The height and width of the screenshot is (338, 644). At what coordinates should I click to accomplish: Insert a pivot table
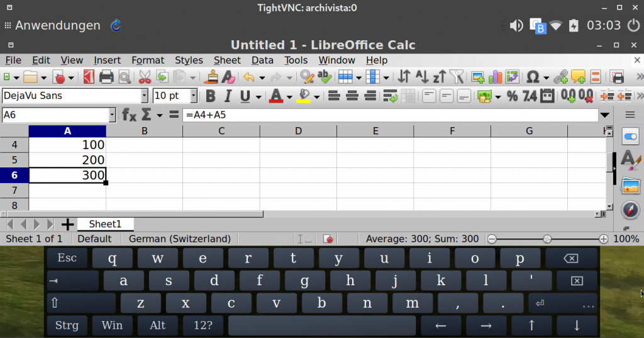(x=513, y=77)
